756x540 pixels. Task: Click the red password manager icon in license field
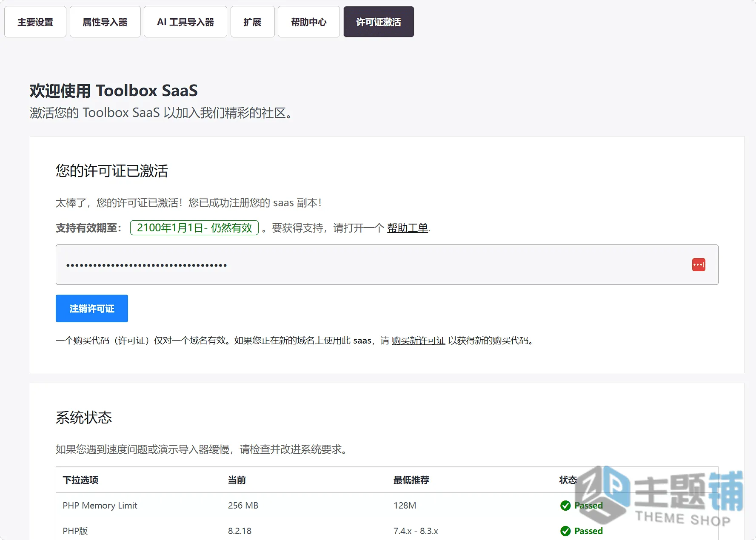tap(699, 264)
